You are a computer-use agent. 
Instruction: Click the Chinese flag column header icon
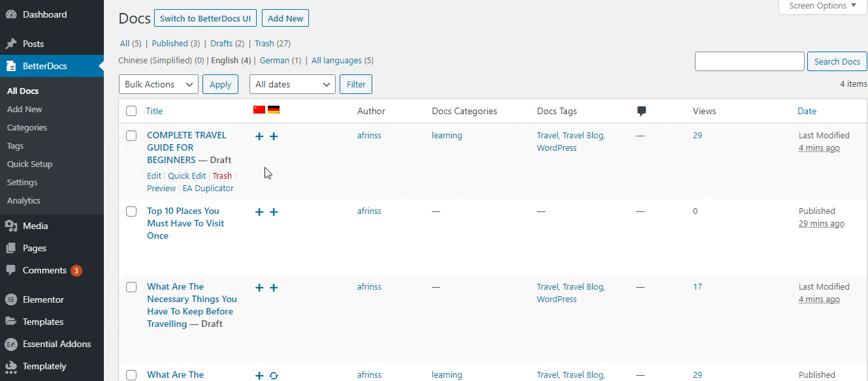pos(259,109)
